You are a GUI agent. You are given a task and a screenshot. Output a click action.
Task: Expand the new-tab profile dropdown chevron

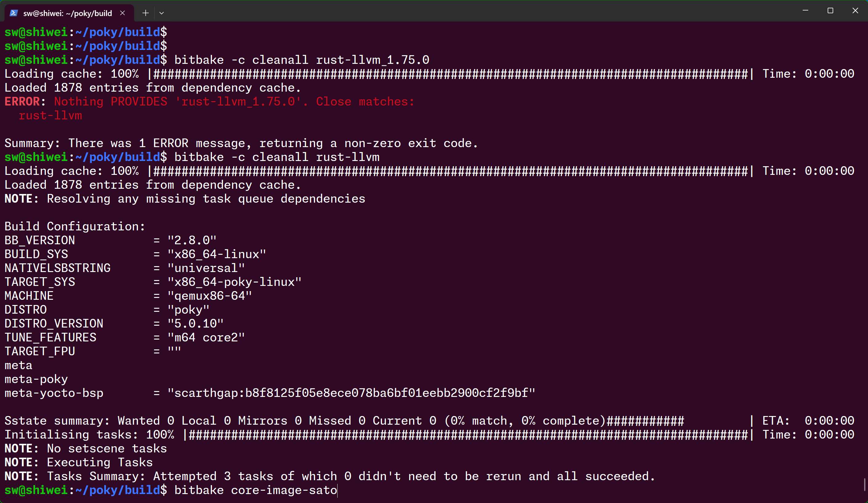(161, 13)
